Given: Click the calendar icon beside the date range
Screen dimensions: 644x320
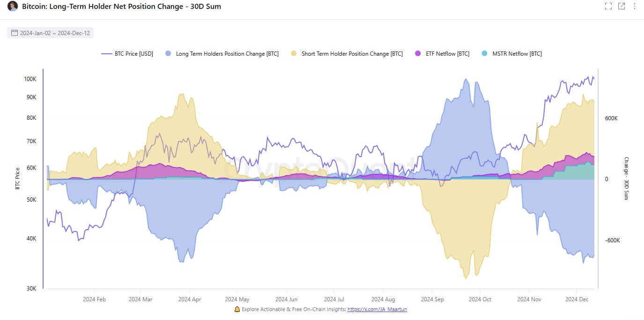Looking at the screenshot, I should (14, 33).
